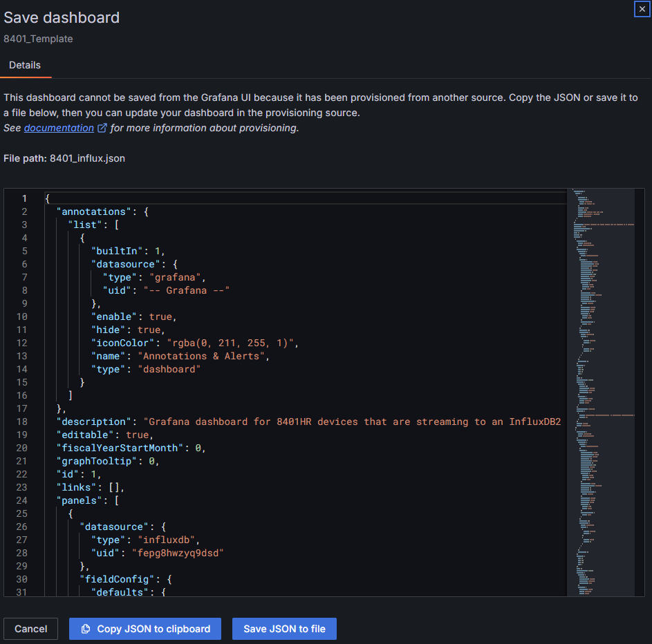Click the "Annotations & Alerts" name value

202,356
